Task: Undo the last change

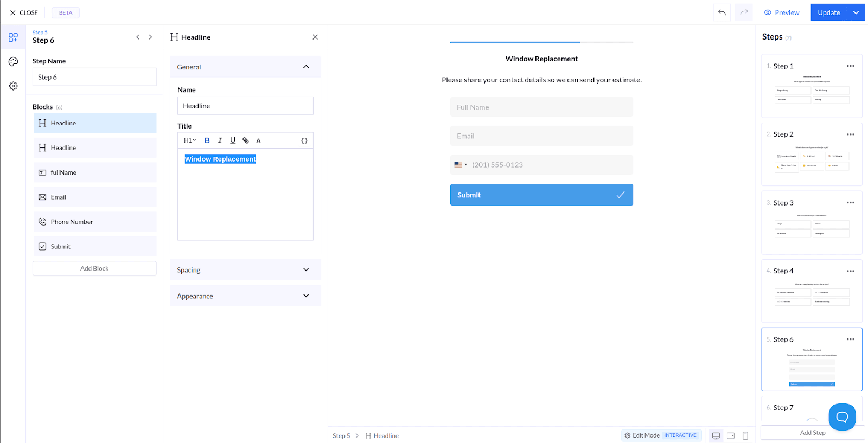Action: (x=722, y=12)
